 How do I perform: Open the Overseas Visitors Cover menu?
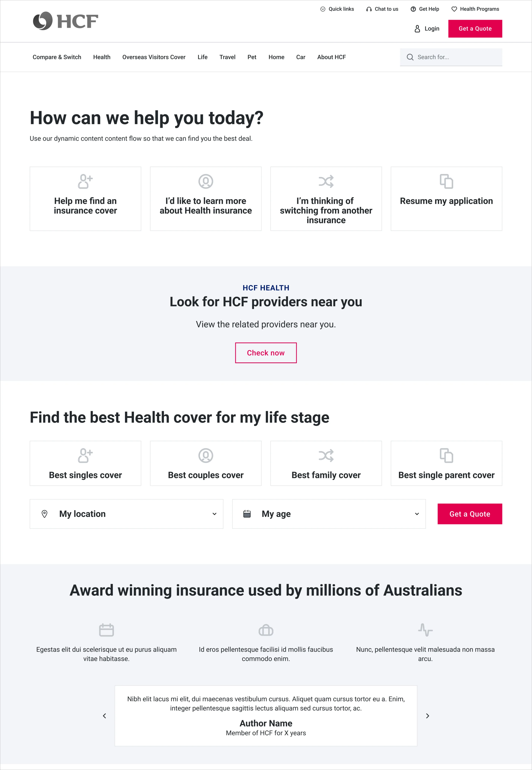coord(154,57)
